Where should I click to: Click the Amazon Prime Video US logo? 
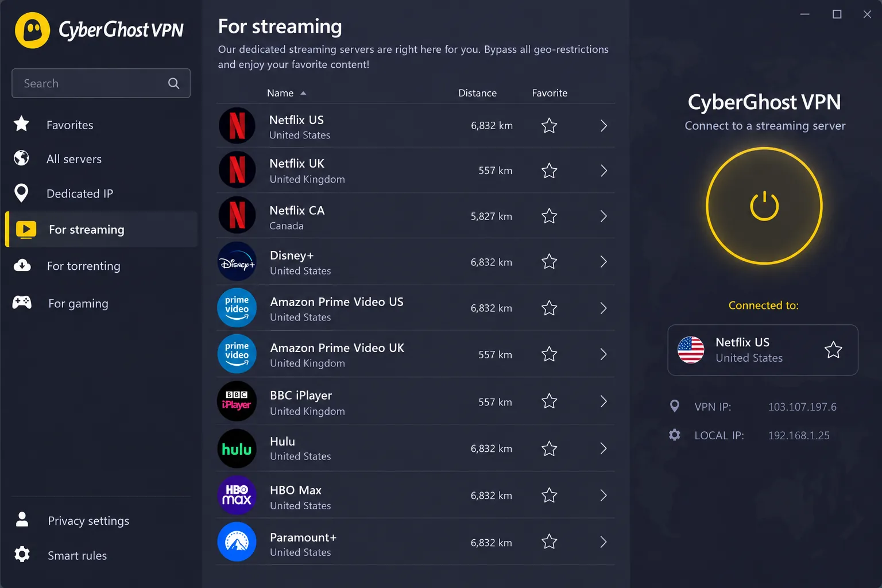(x=237, y=307)
